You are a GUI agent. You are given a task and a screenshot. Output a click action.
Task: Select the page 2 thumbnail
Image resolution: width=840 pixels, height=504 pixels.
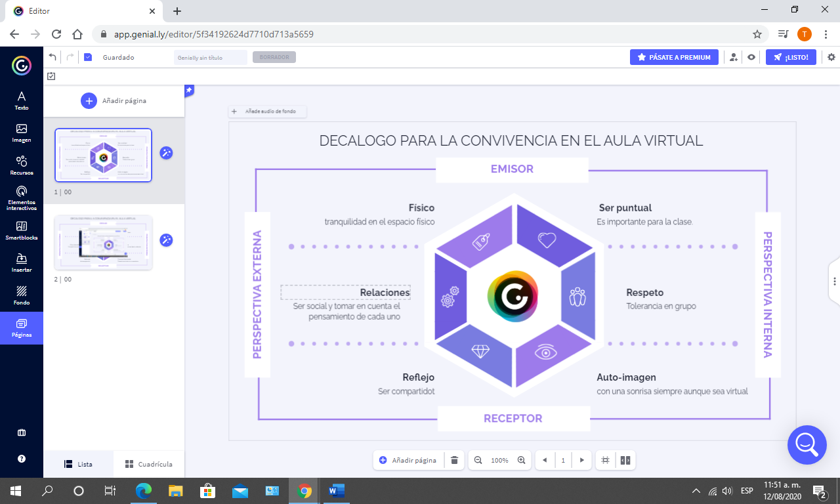coord(103,242)
